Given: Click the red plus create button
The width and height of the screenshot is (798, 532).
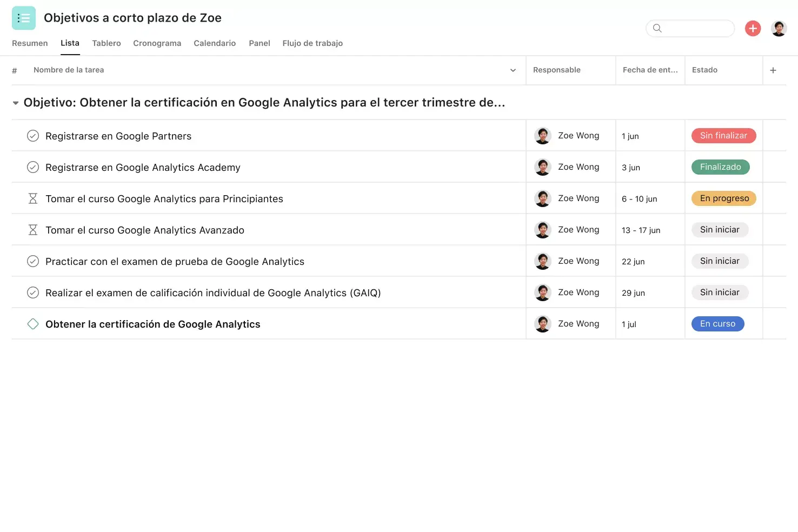Looking at the screenshot, I should tap(753, 28).
